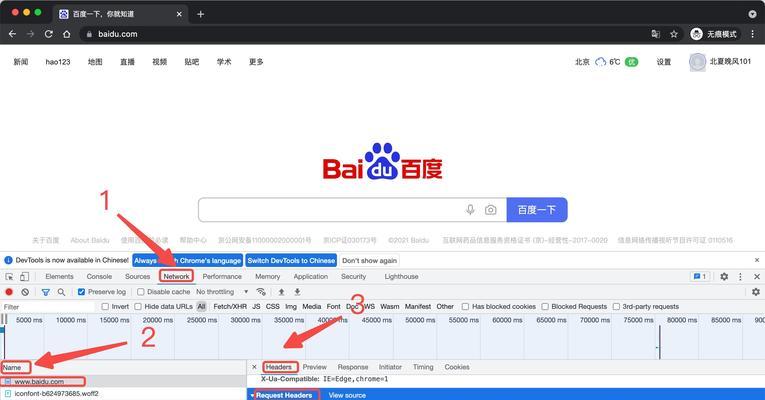Toggle Invert filter checkbox
The image size is (765, 400).
pos(105,306)
